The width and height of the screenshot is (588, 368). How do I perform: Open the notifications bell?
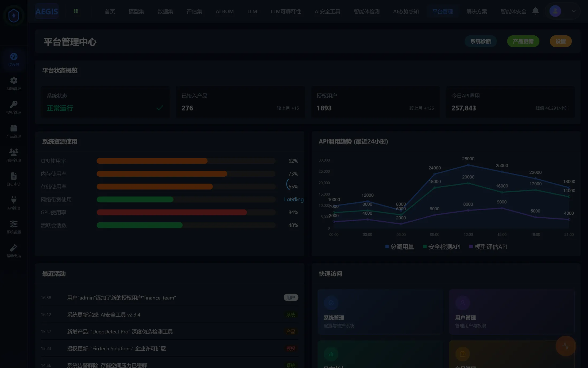pos(535,11)
